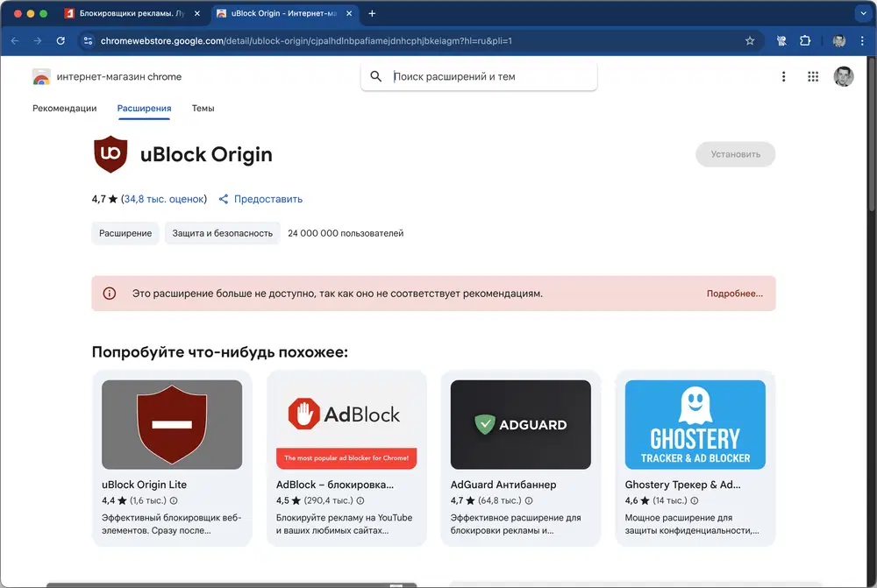The width and height of the screenshot is (877, 588).
Task: Open the AdBlock extension thumbnail
Action: [x=346, y=424]
